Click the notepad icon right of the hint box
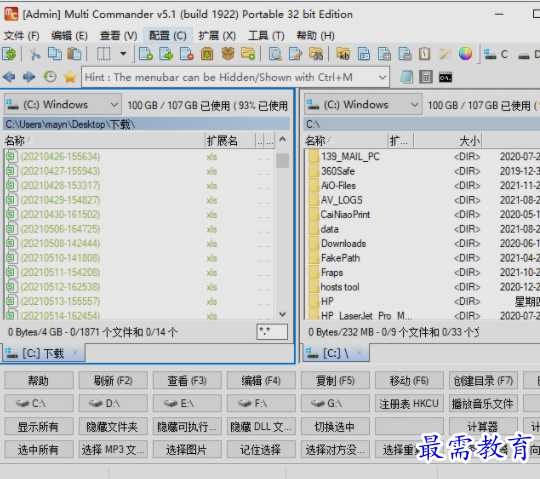 click(406, 77)
